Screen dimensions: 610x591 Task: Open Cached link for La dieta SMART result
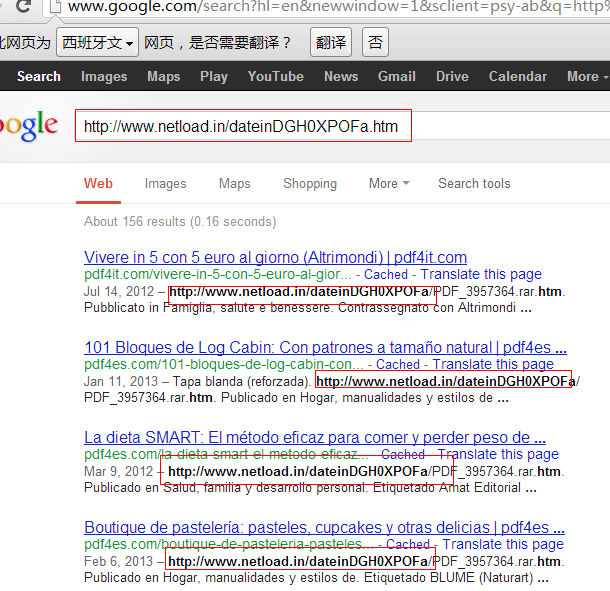coord(403,454)
